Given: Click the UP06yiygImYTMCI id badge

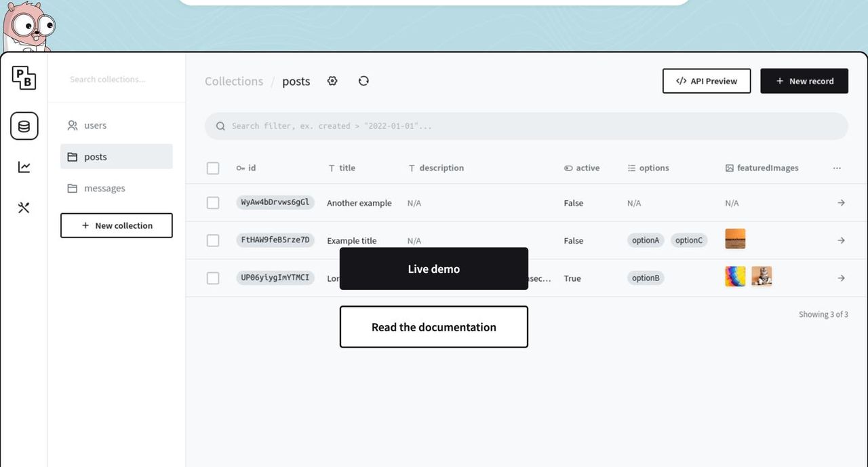Looking at the screenshot, I should [275, 278].
